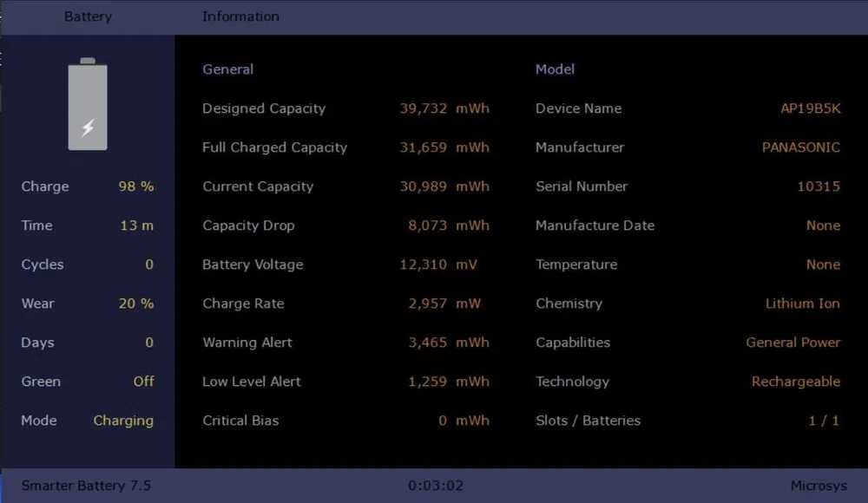868x503 pixels.
Task: Click the 0:03:02 timer
Action: (x=436, y=486)
